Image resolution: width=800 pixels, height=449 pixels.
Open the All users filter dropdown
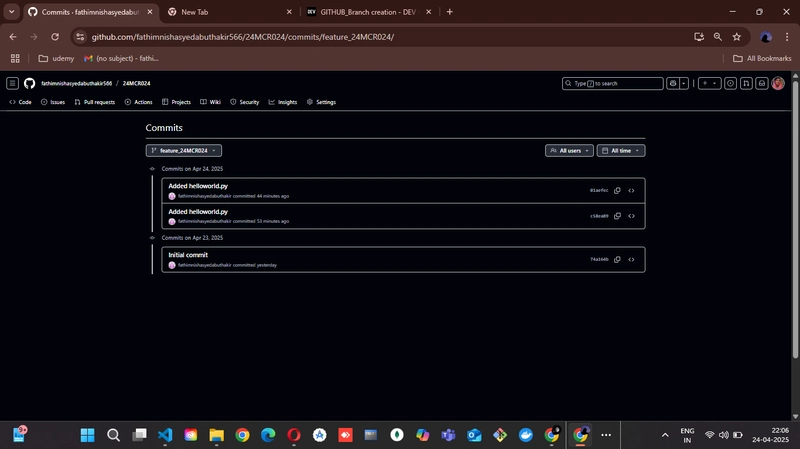coord(569,151)
